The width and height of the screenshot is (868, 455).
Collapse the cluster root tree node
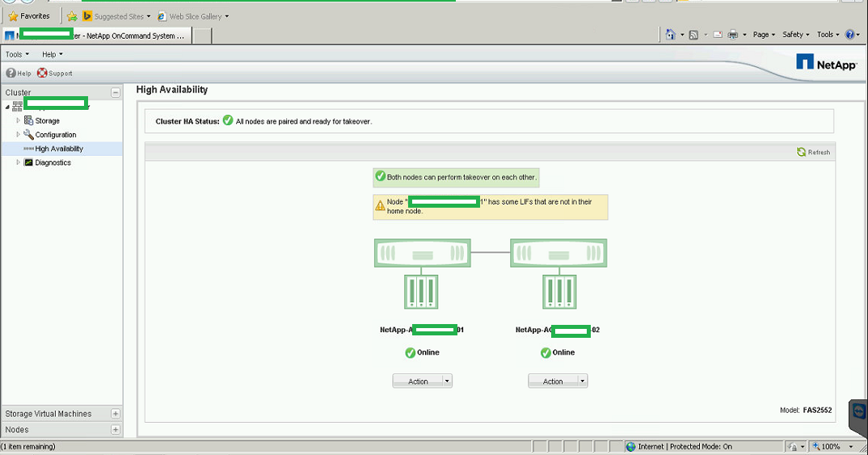7,107
